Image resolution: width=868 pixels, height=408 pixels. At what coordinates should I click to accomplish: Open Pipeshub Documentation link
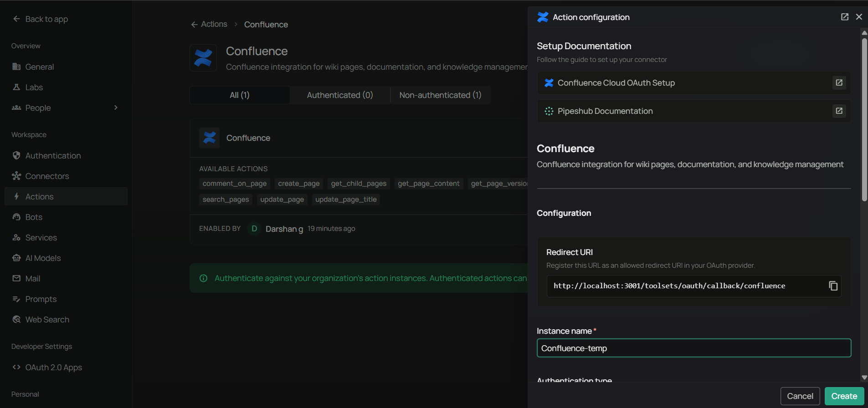693,111
